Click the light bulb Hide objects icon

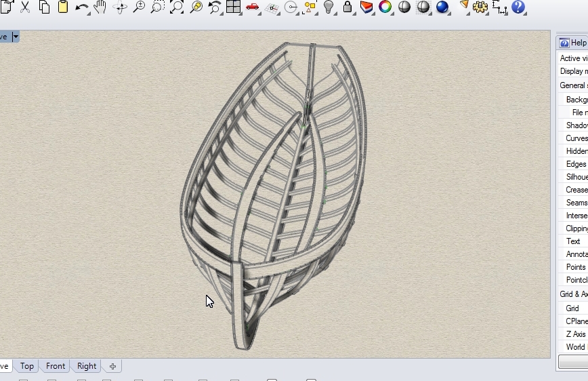[x=329, y=7]
